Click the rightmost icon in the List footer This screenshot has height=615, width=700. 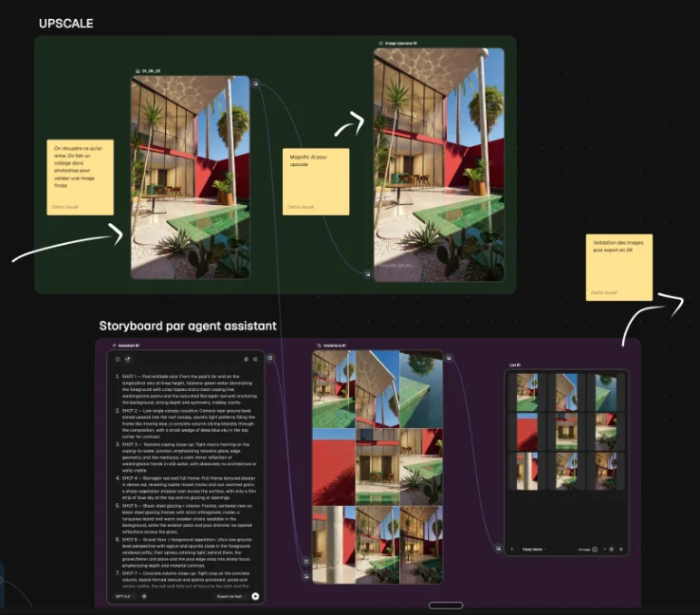click(x=621, y=550)
